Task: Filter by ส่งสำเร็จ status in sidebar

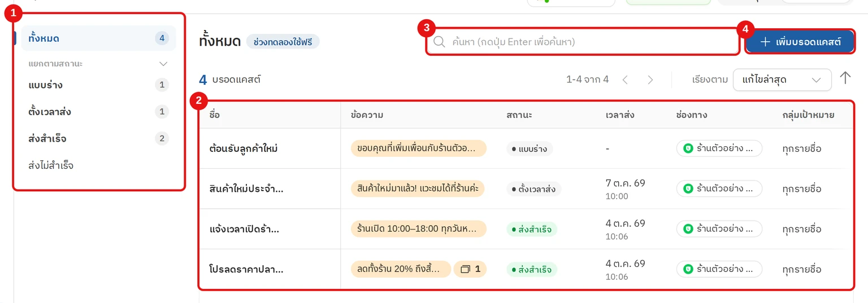Action: click(98, 138)
